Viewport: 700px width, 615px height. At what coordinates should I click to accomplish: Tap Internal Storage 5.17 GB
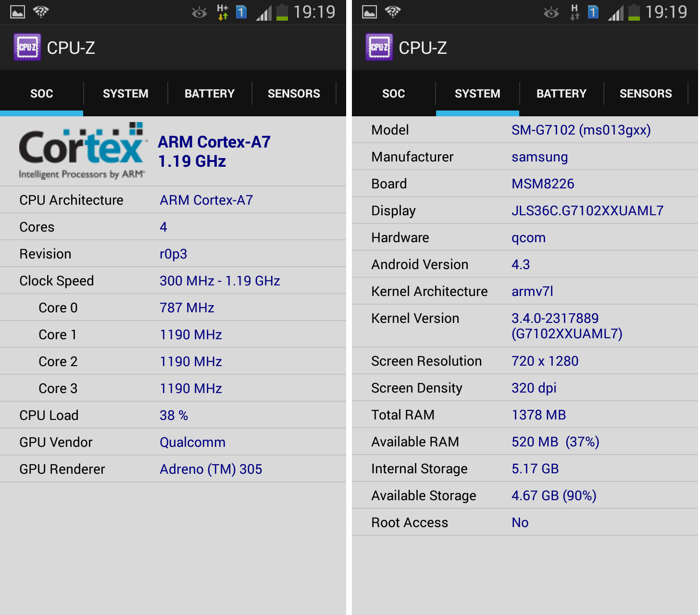point(525,468)
